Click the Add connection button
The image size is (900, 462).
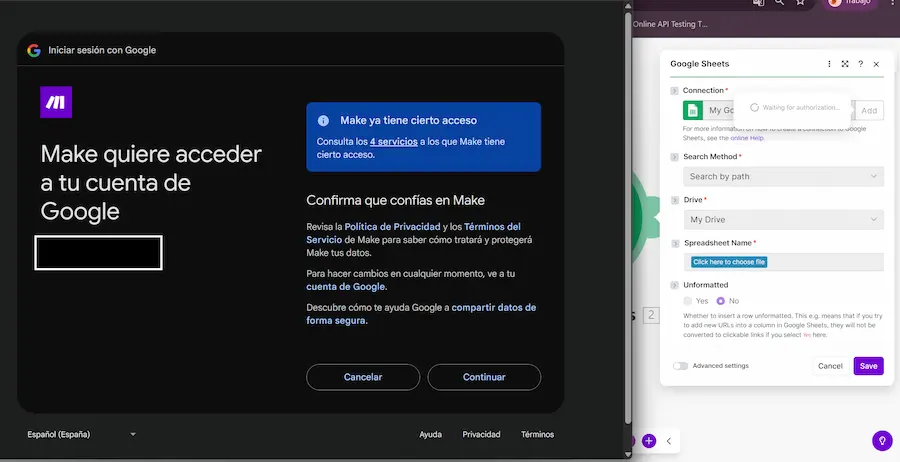[x=869, y=110]
